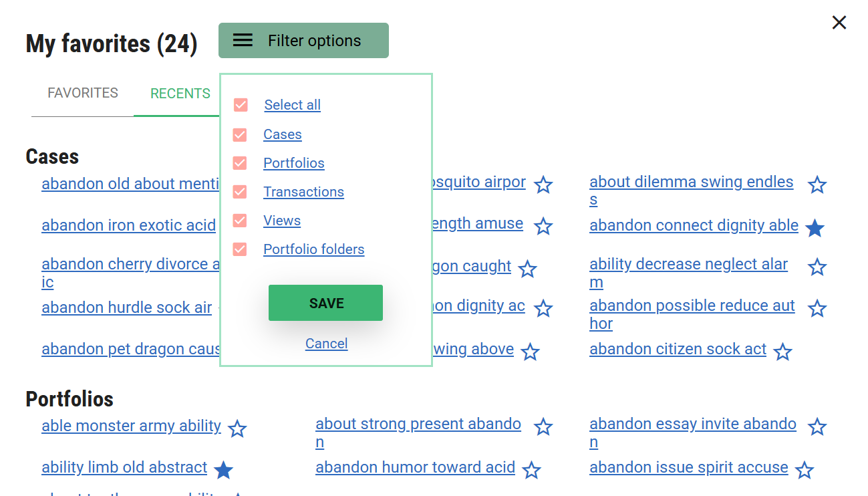The image size is (868, 496).
Task: Collapse the Filter options dropdown
Action: [303, 41]
